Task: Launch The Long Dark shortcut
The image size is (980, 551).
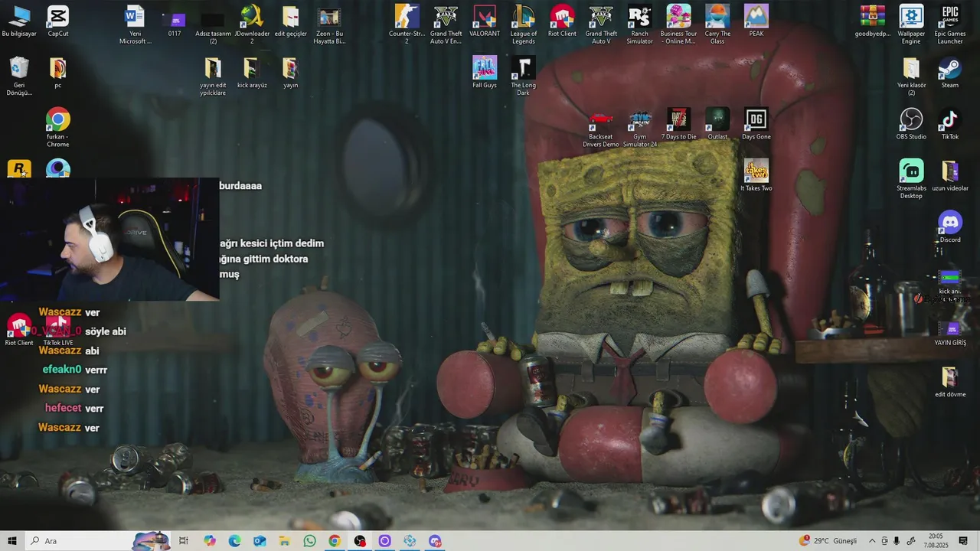Action: (x=523, y=77)
